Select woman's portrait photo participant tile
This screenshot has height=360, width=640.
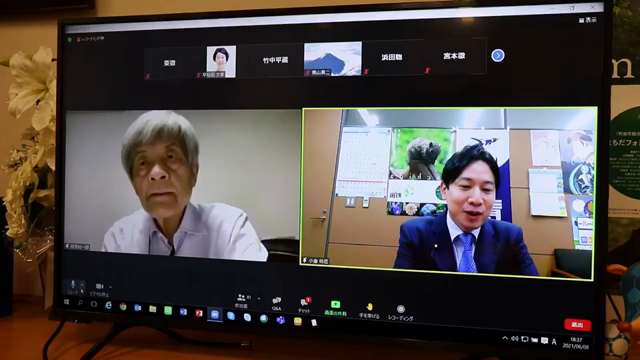pyautogui.click(x=221, y=62)
